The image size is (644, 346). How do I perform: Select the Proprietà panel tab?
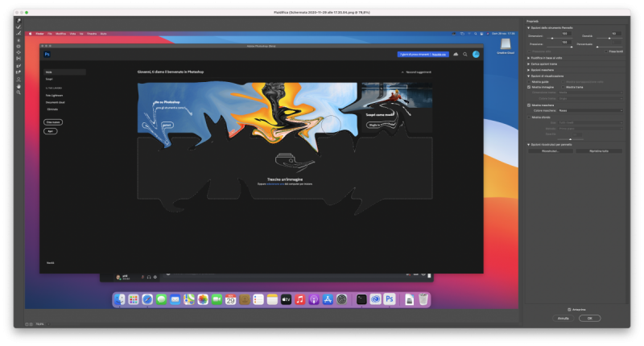(532, 22)
